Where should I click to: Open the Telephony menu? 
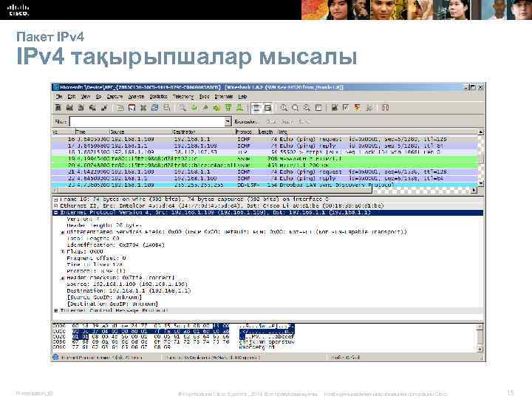[183, 97]
